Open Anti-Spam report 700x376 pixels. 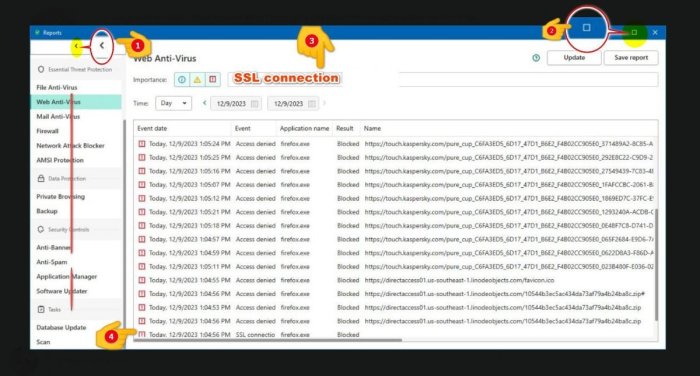click(x=52, y=262)
